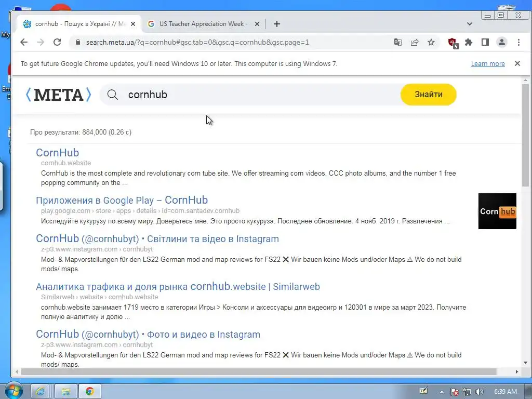Click the horizontal scrollbar left arrow
This screenshot has height=399, width=532.
[17, 372]
